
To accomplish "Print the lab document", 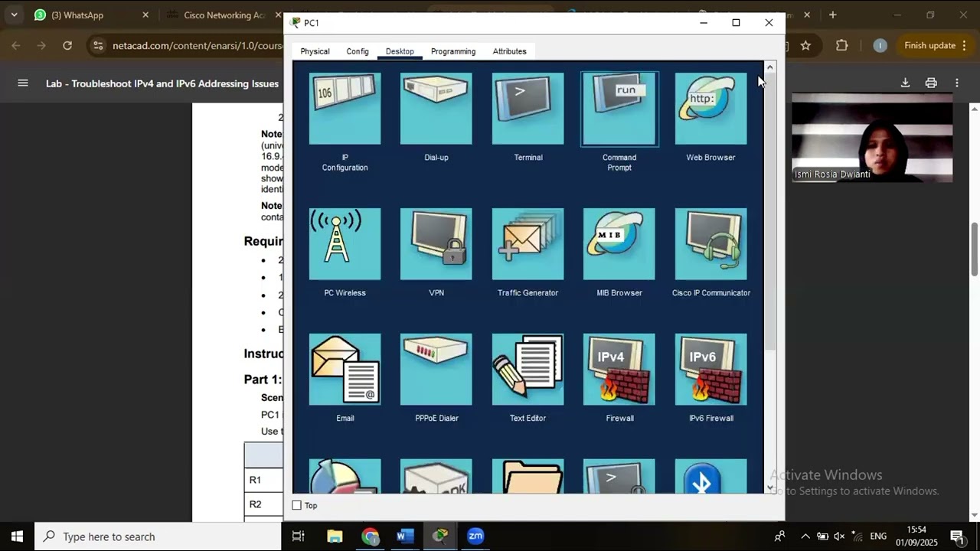I will 931,83.
